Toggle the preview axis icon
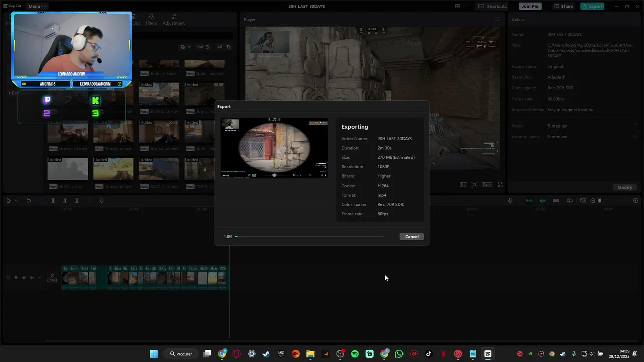The height and width of the screenshot is (362, 644). click(x=570, y=201)
